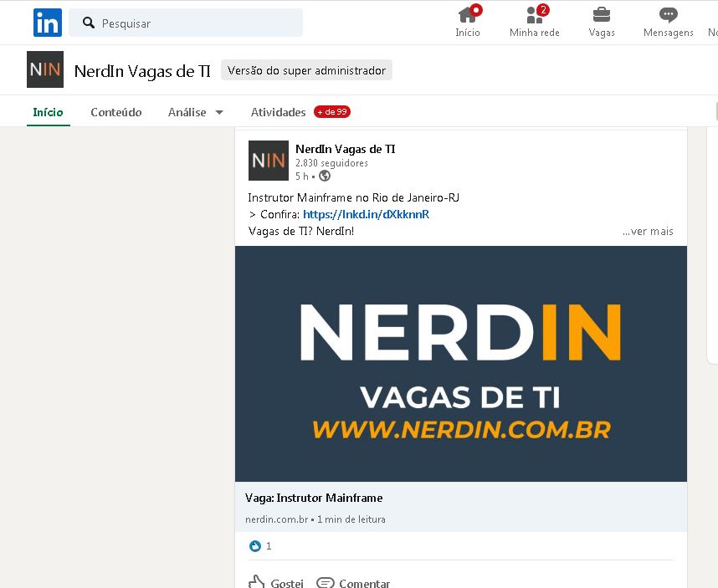Click the search magnifier icon
Screen dimensions: 718x588
tap(89, 23)
